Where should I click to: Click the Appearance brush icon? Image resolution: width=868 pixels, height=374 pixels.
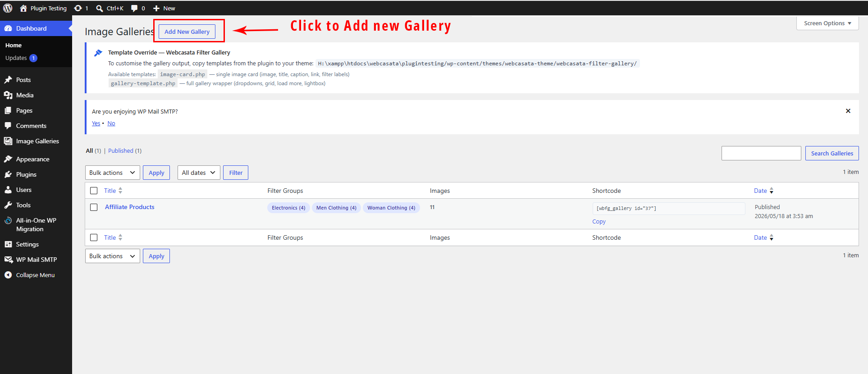pyautogui.click(x=8, y=159)
